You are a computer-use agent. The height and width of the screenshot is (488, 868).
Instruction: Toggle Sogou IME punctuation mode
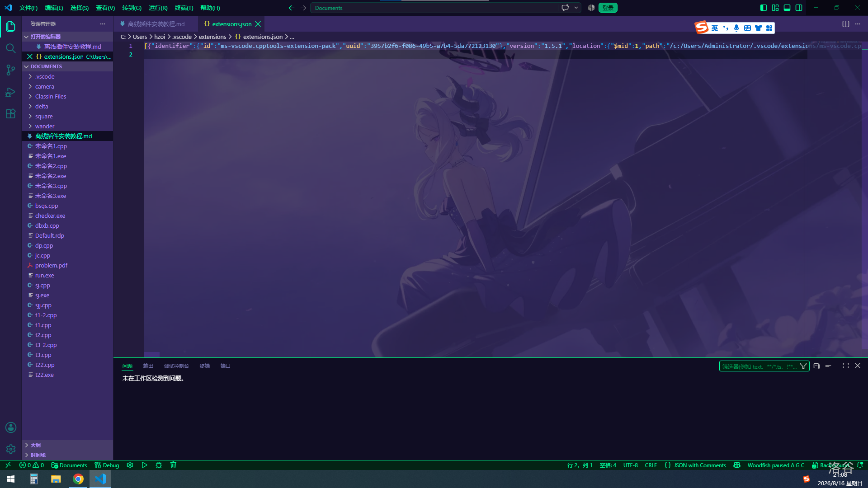coord(726,28)
